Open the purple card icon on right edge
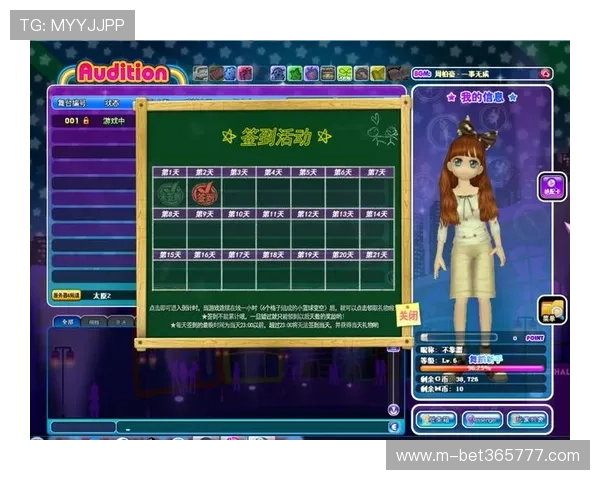The image size is (600, 480). [x=551, y=187]
